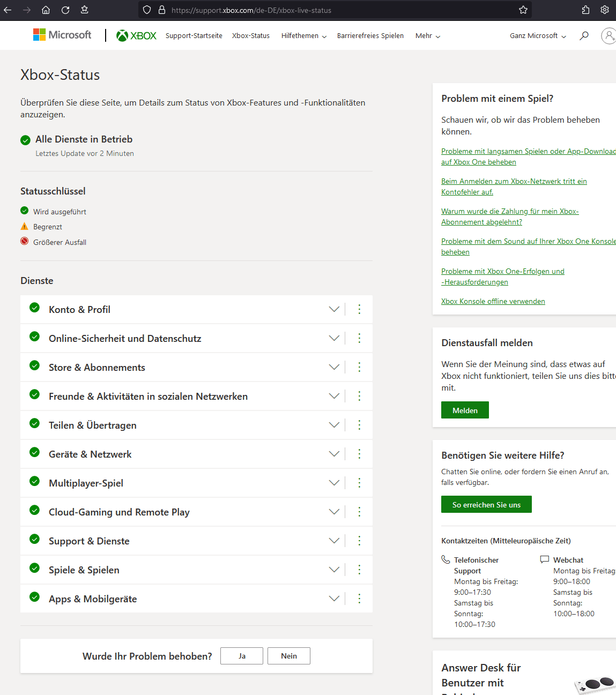Open more options for Multiplayer-Spiel

[359, 483]
